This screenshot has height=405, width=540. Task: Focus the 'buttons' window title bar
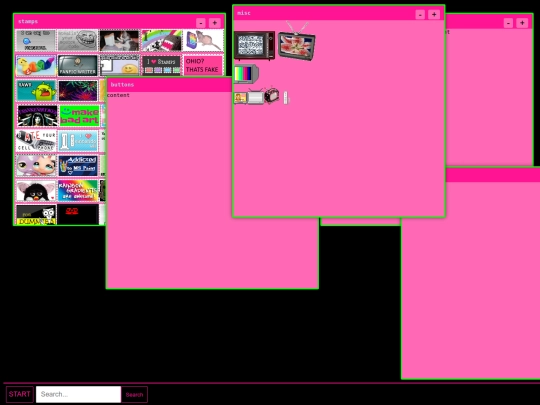169,85
